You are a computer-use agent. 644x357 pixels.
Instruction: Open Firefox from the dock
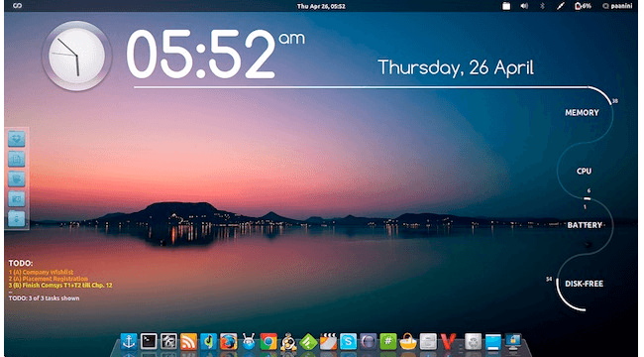(228, 341)
